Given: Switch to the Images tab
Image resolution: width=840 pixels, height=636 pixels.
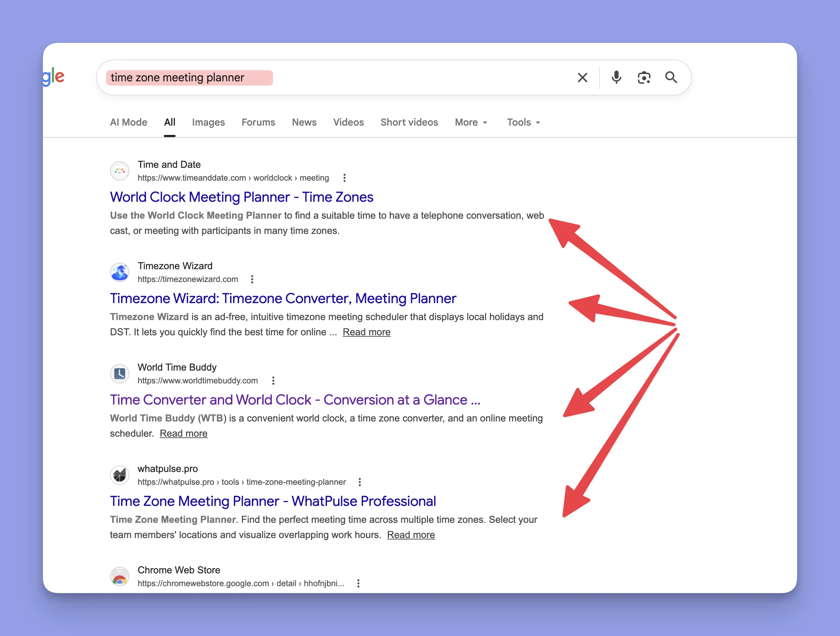Looking at the screenshot, I should coord(208,122).
